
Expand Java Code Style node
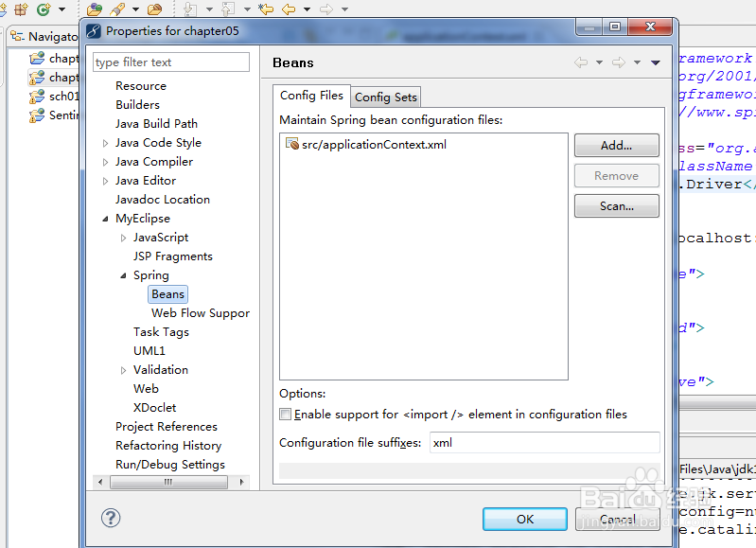coord(106,143)
